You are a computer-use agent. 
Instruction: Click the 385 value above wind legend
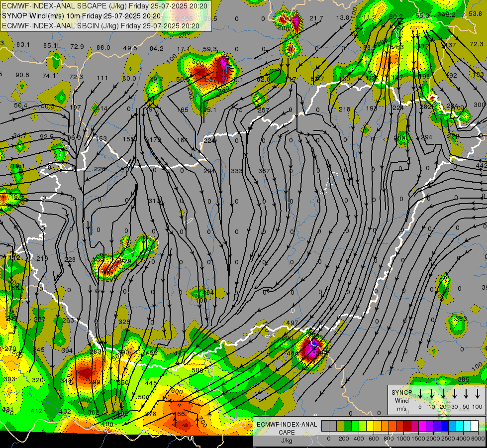(464, 380)
